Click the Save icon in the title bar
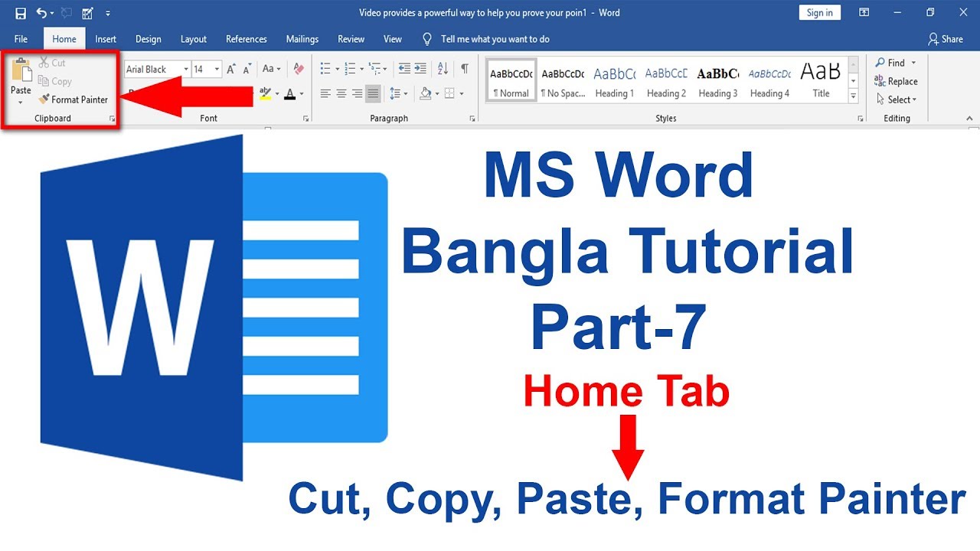 tap(21, 13)
